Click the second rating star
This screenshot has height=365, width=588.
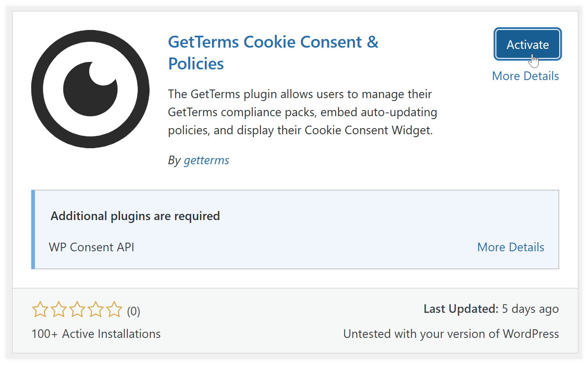point(59,310)
